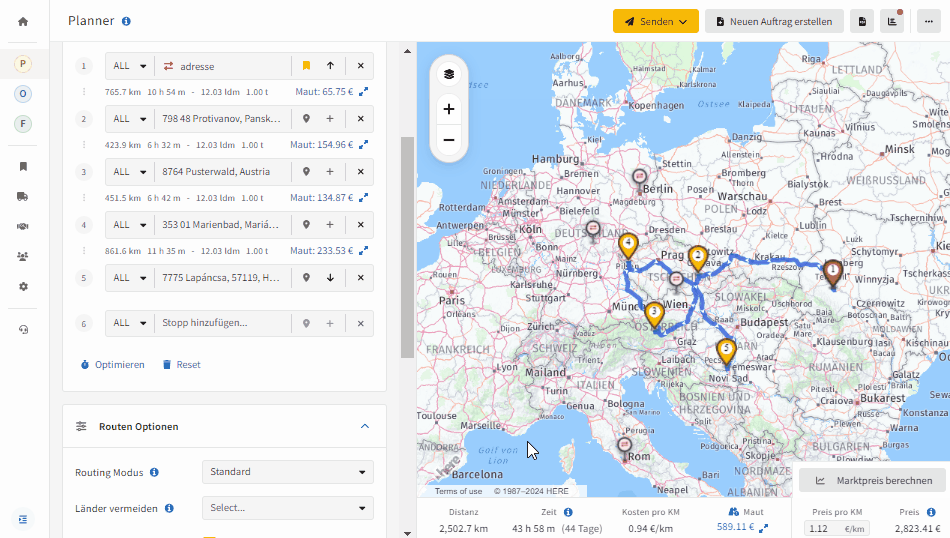Click the Optimieren link

tap(113, 365)
